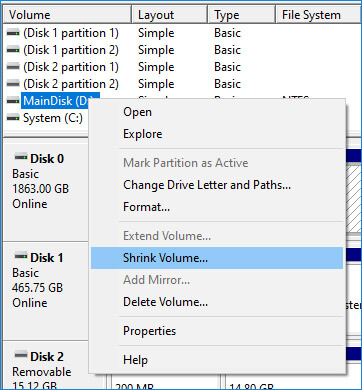Viewport: 362px width, 390px height.
Task: Sort by the File System column header
Action: pos(319,15)
